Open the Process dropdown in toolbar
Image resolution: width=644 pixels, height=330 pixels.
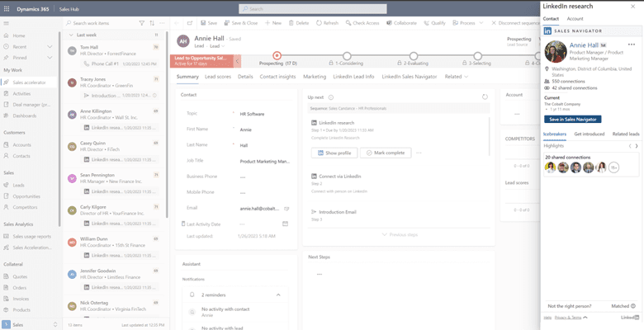point(467,23)
